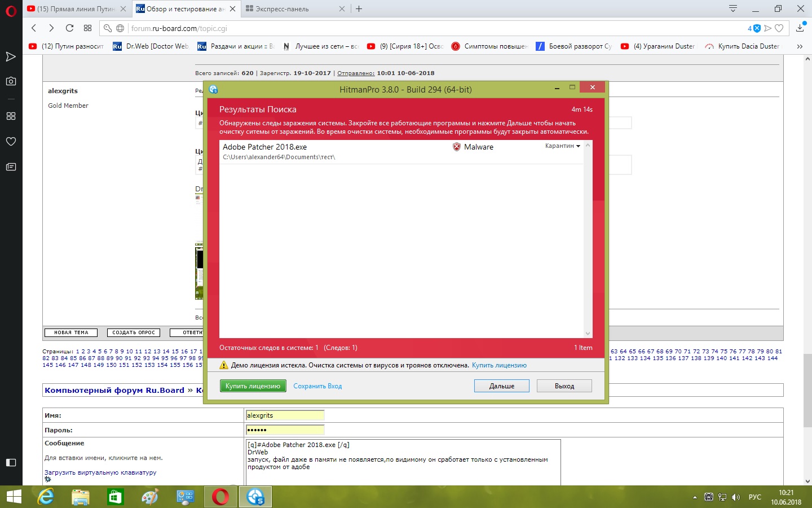Switch input language via РУС indicator
The image size is (812, 508).
click(x=754, y=497)
